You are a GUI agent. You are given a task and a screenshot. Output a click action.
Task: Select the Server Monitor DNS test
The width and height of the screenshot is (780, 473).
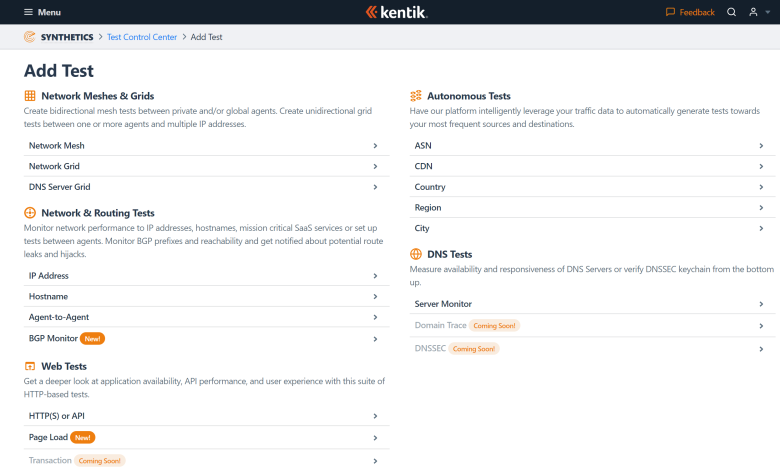443,304
